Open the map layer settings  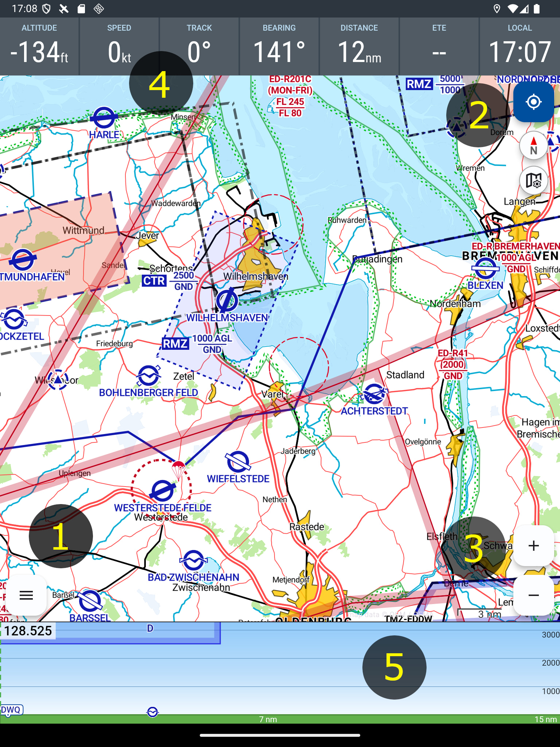point(533,181)
